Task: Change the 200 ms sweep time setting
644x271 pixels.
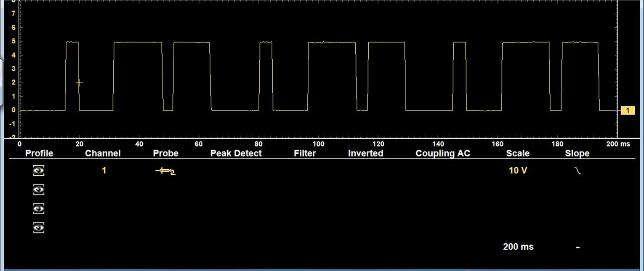Action: coord(518,247)
